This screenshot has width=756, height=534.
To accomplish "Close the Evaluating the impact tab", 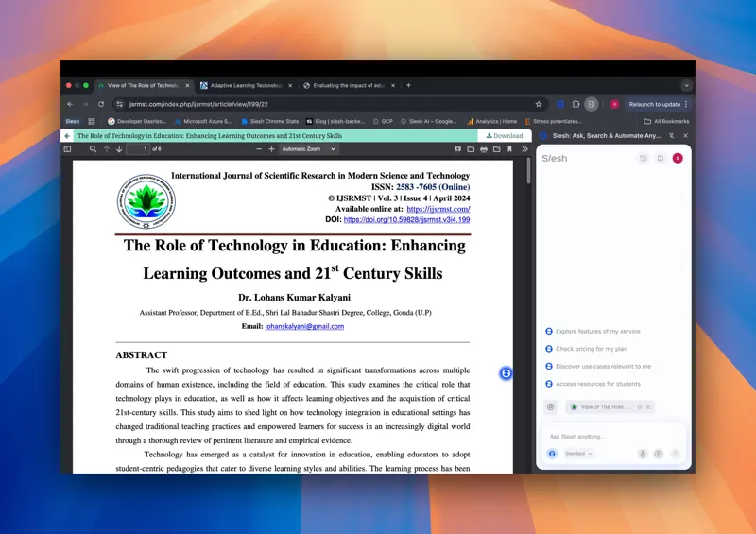I will coord(393,85).
